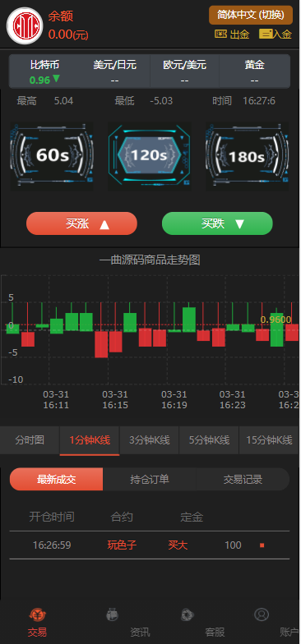Image resolution: width=301 pixels, height=644 pixels.
Task: Click the 开仓时间 column header
Action: coord(52,517)
